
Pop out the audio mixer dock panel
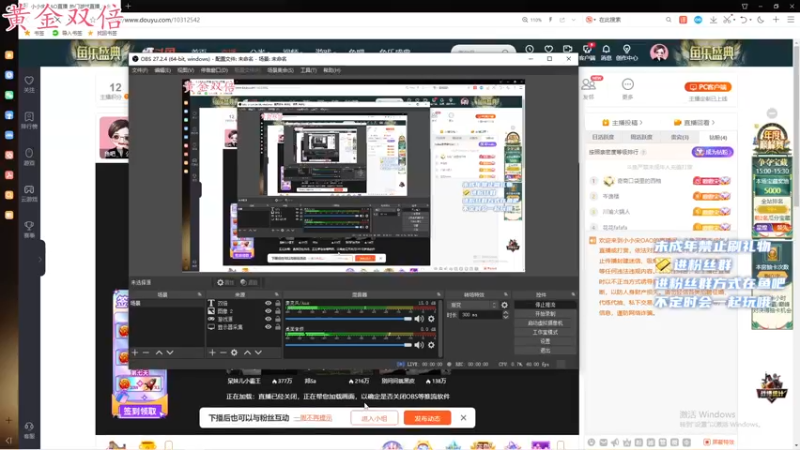(x=439, y=294)
